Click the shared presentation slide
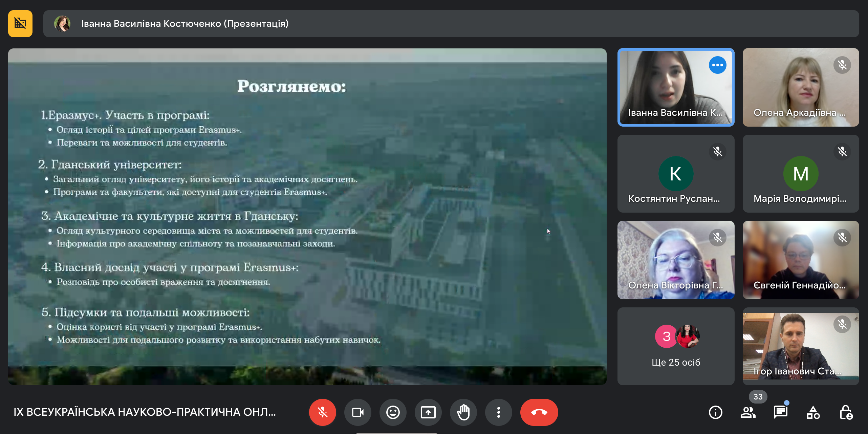This screenshot has height=434, width=868. pos(307,217)
